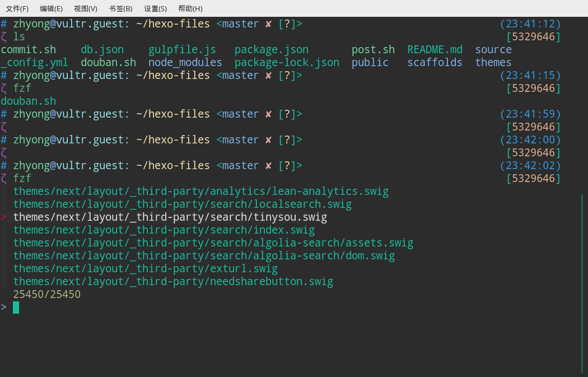Click the README.md filename
The image size is (588, 377).
coord(435,49)
